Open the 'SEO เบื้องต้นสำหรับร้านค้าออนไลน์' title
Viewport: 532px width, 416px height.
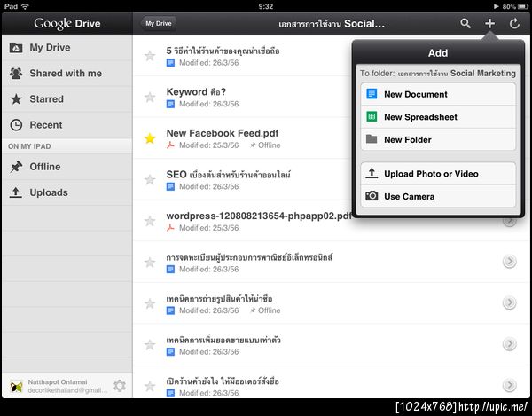tap(229, 175)
